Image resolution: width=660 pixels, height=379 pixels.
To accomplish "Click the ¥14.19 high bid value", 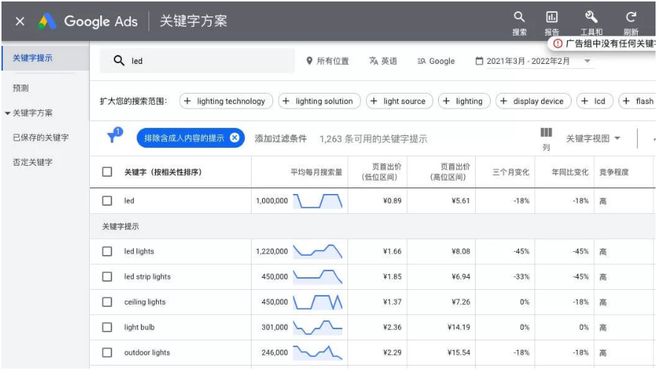I will 458,327.
